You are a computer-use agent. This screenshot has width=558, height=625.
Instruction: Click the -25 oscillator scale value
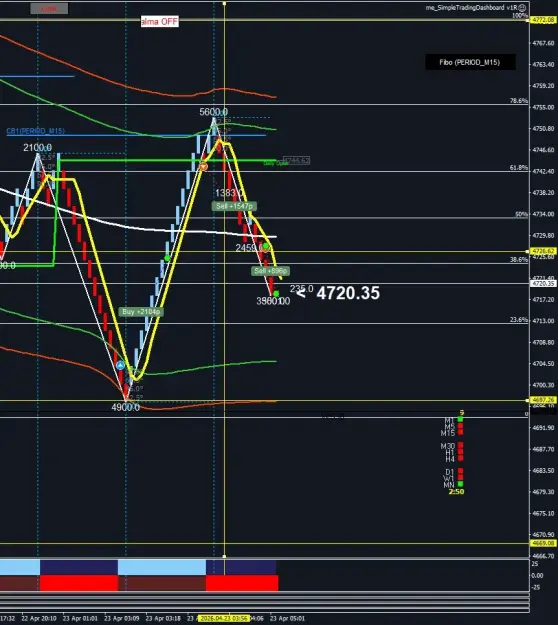[536, 587]
